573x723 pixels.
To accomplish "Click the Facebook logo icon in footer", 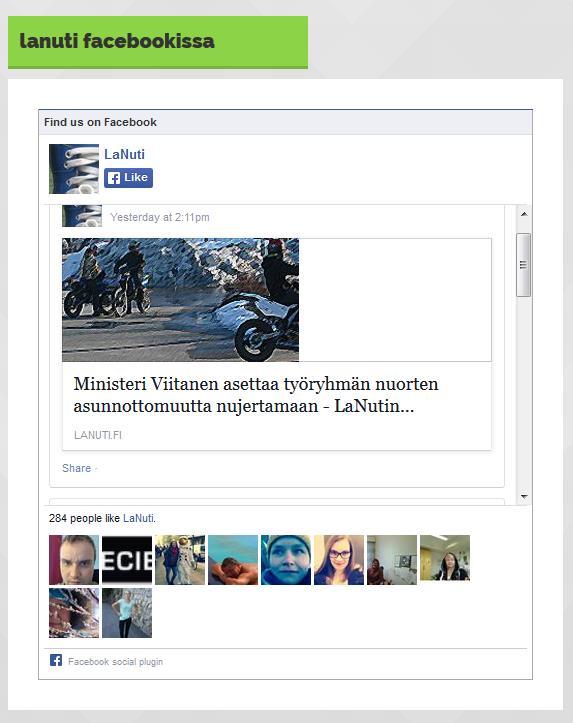I will click(56, 660).
